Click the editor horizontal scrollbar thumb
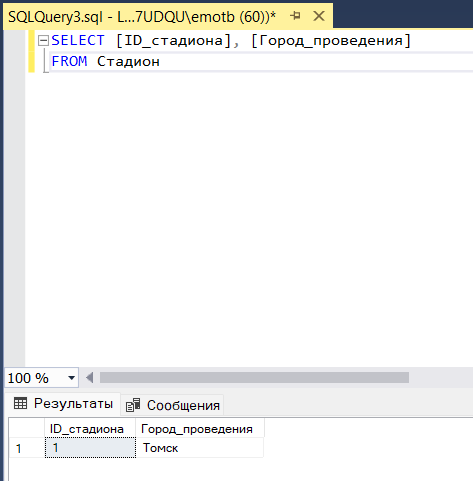Image resolution: width=473 pixels, height=481 pixels. click(254, 378)
